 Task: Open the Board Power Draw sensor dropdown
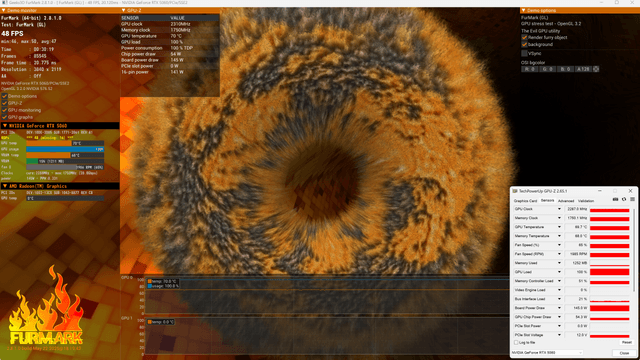[x=559, y=308]
